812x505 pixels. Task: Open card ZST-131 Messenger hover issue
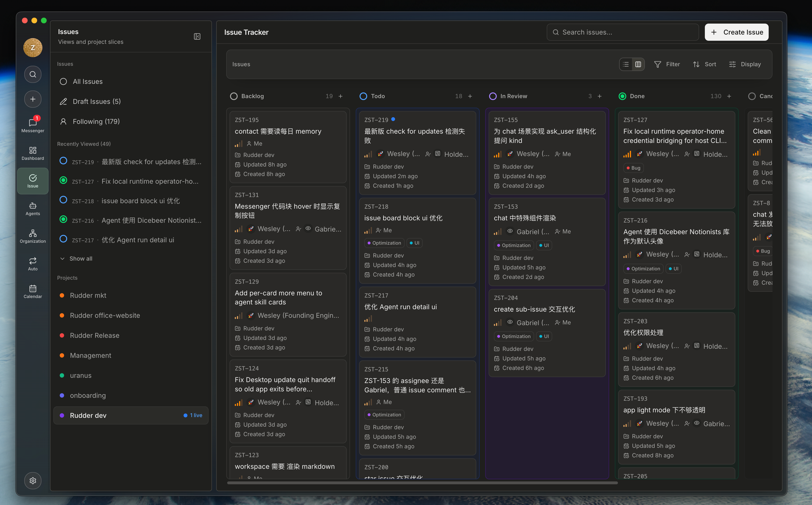[x=288, y=228]
